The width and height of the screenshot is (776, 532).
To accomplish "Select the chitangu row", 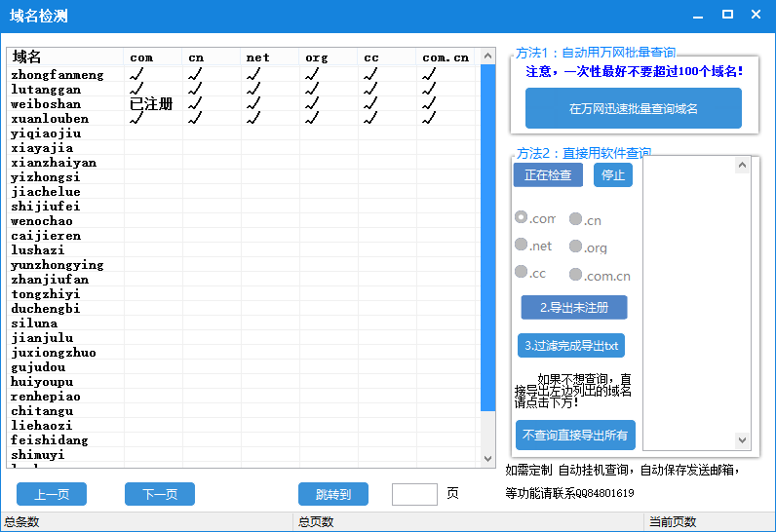I will [x=243, y=411].
